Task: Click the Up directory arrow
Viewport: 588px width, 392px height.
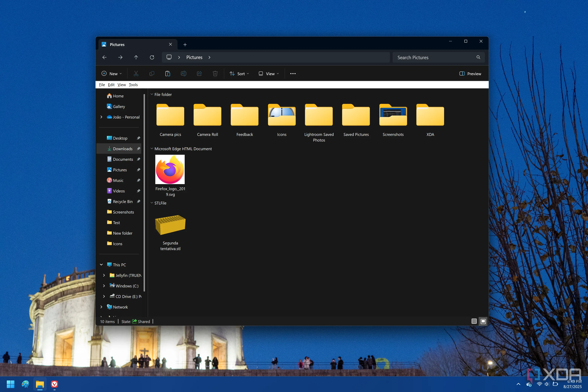Action: [136, 57]
